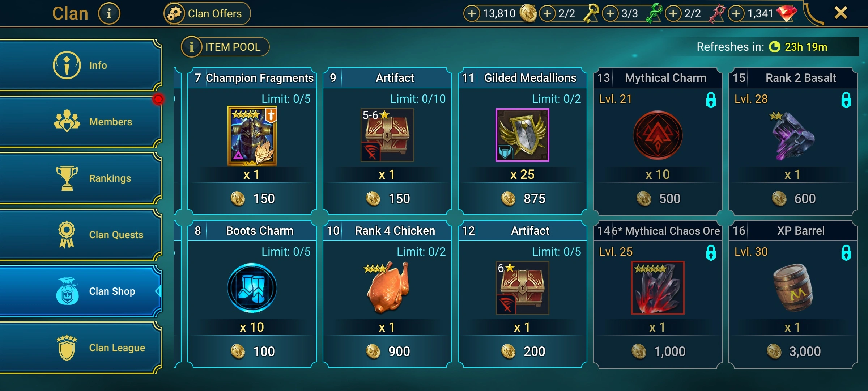Select the Gilded Medallions shield icon
The height and width of the screenshot is (391, 868).
click(522, 135)
